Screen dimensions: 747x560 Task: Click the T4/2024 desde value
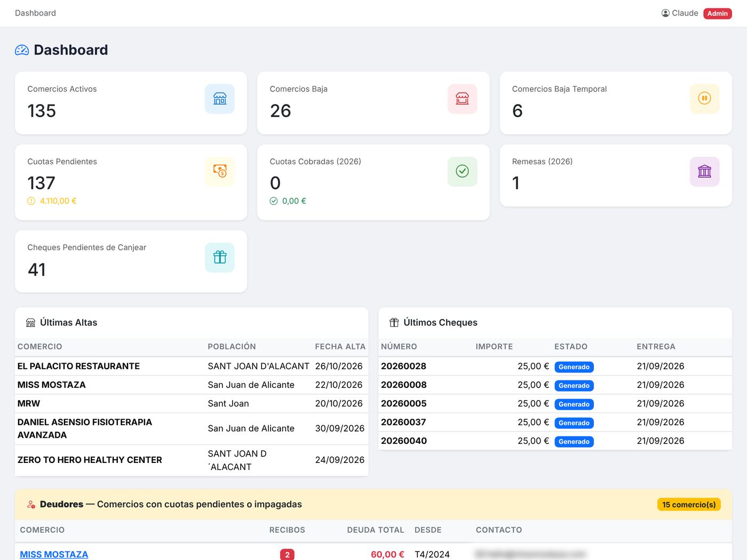click(432, 555)
